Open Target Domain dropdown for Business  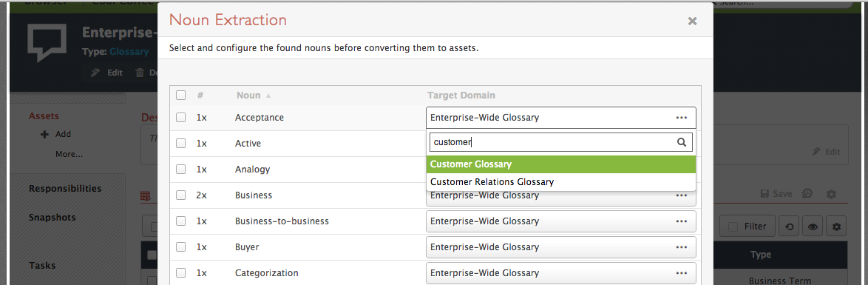(560, 199)
